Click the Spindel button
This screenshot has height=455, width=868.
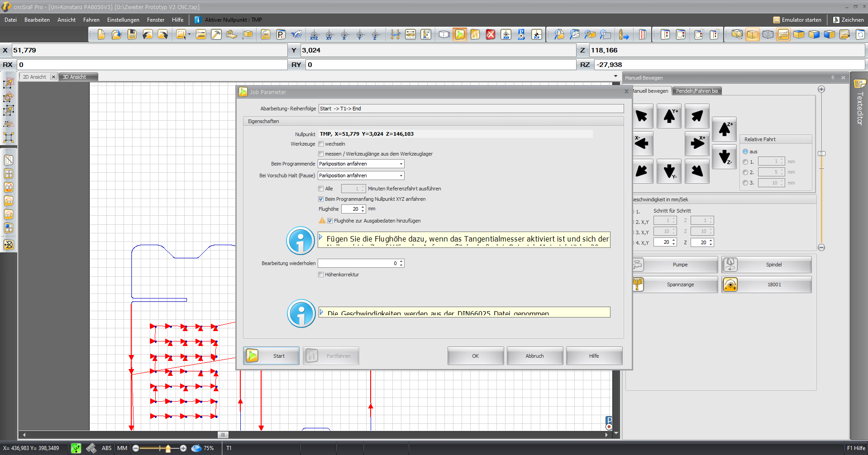tap(766, 265)
